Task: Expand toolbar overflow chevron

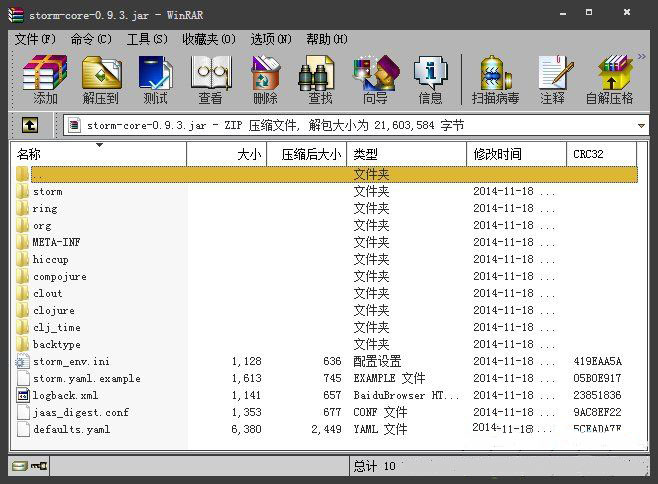Action: pyautogui.click(x=641, y=56)
